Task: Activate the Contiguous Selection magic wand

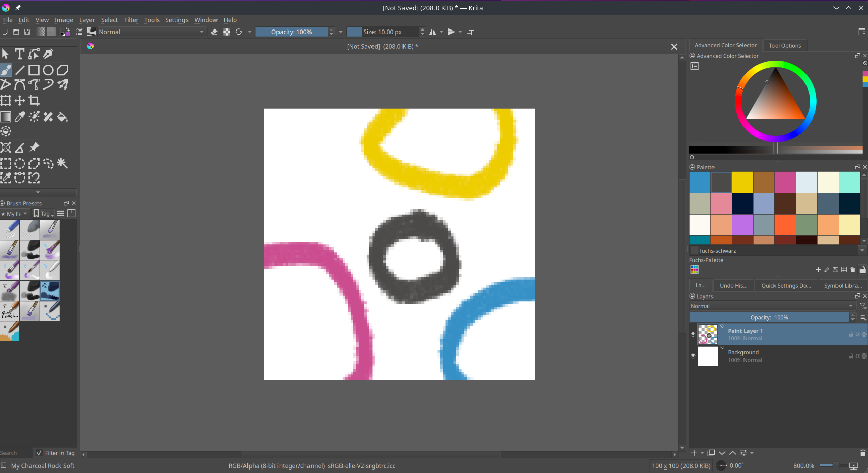Action: 63,164
